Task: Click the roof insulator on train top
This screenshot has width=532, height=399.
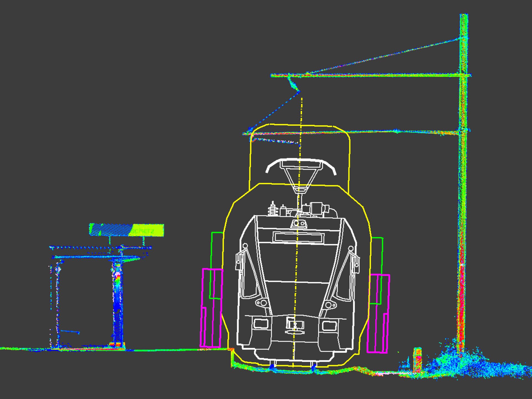Action: click(x=273, y=209)
